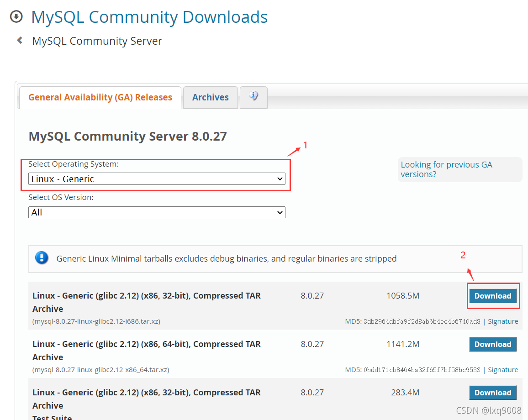Select filename mysql-8.0.27-linux-glibc2.12-x86_64.tar.xz
This screenshot has width=528, height=420.
(x=100, y=370)
